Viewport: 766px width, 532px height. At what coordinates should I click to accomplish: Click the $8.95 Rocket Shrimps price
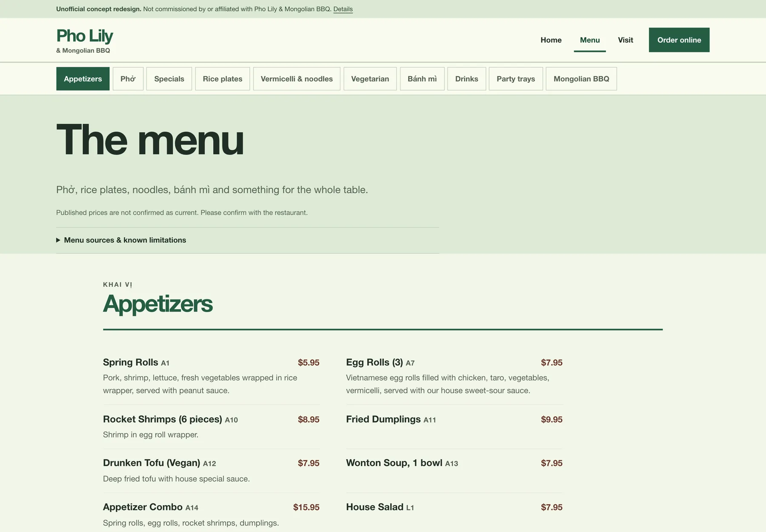309,420
